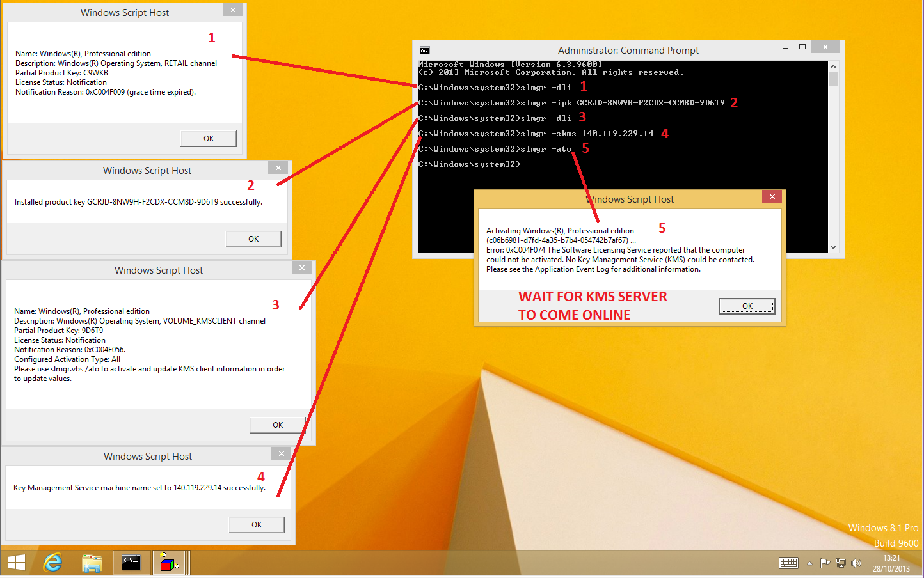
Task: Click 'Please use slmgr.vbs /ato to activate' line
Action: [x=149, y=369]
